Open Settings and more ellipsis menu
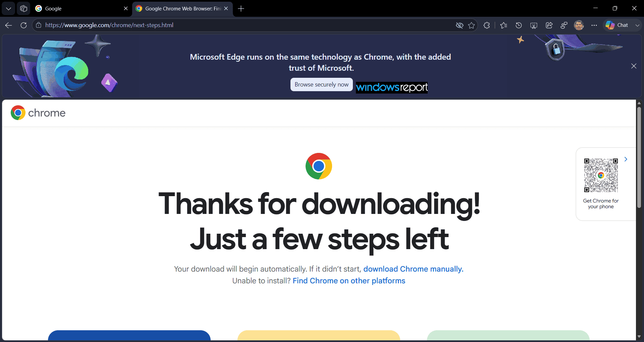 pos(594,25)
